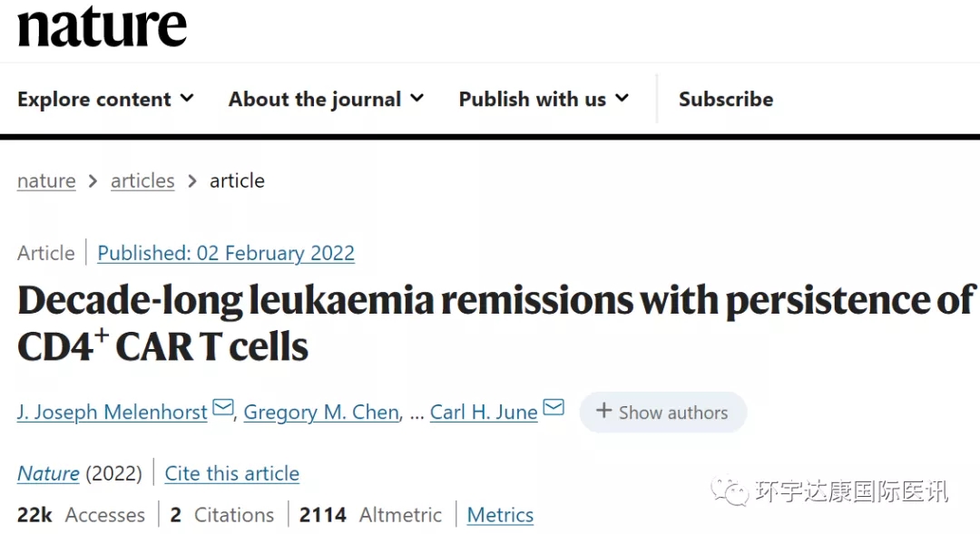The height and width of the screenshot is (534, 980).
Task: Go to nature breadcrumb link
Action: [46, 180]
